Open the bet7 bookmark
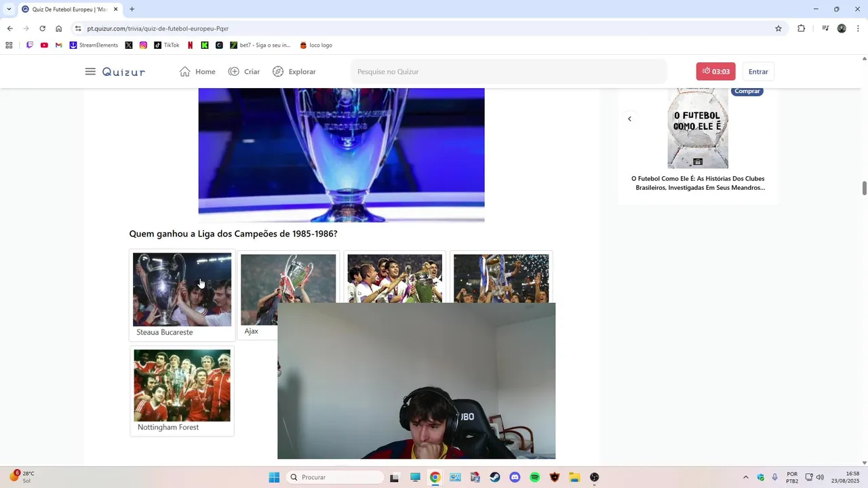The height and width of the screenshot is (488, 868). point(260,45)
